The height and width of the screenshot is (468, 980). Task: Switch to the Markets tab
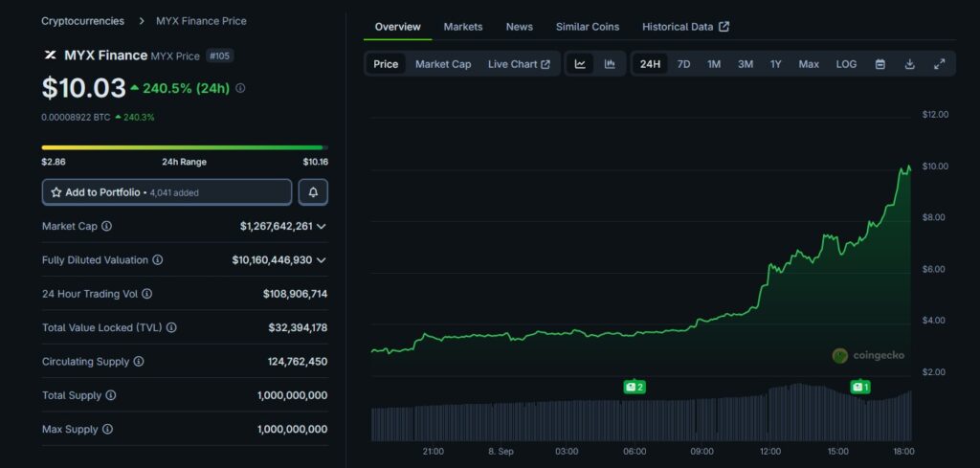[463, 27]
